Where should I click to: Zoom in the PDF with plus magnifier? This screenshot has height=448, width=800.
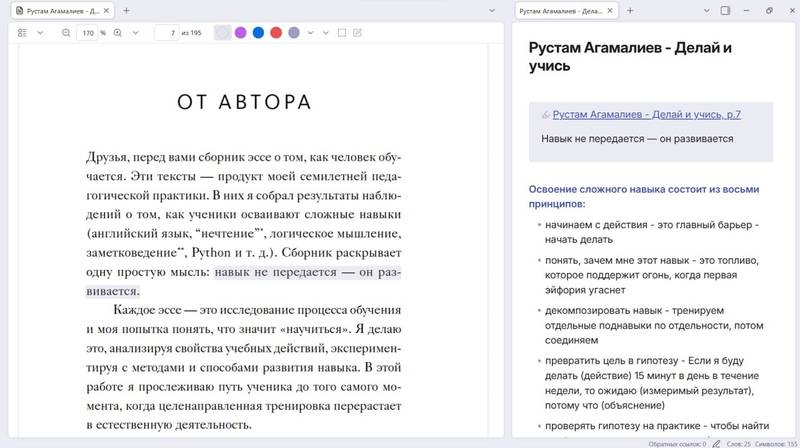click(x=118, y=33)
